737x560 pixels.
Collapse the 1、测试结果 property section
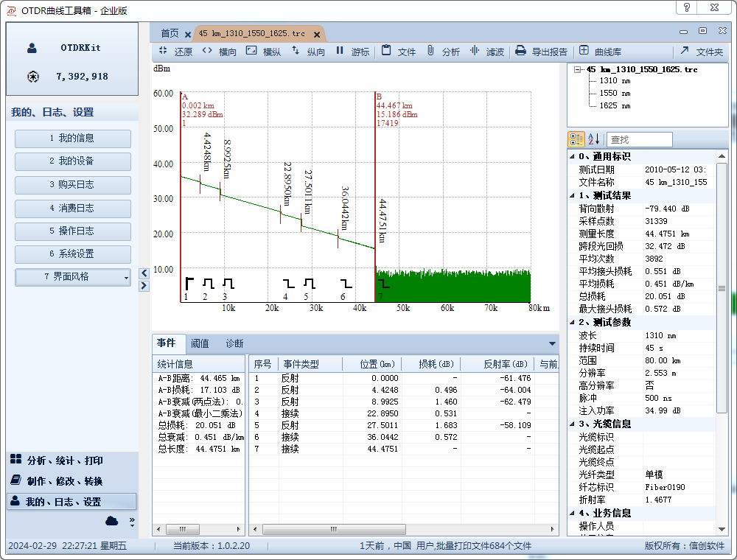[573, 195]
